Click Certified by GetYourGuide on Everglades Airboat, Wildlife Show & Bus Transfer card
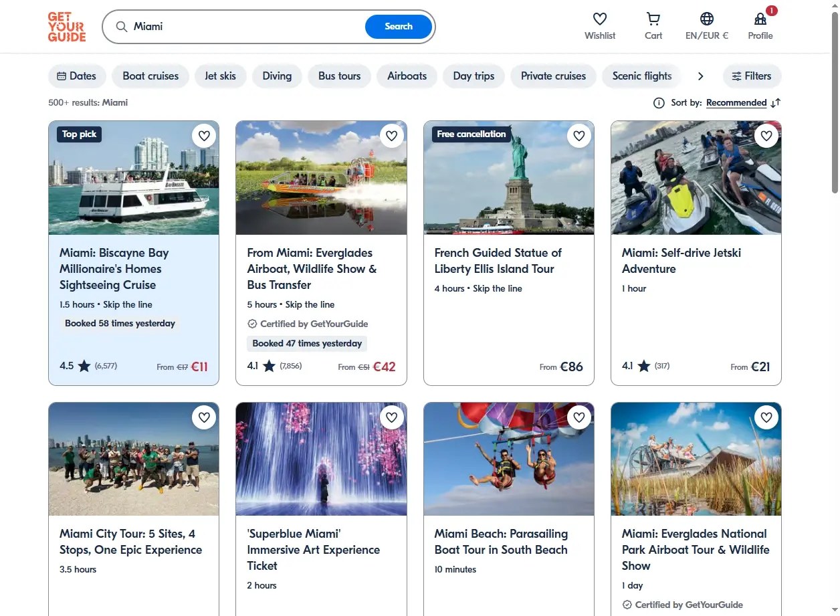 coord(308,324)
